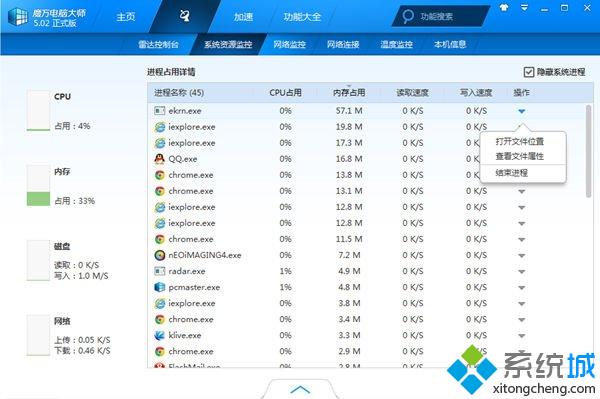This screenshot has height=399, width=600.
Task: Click the 磁盘 usage bar gauge
Action: point(38,261)
